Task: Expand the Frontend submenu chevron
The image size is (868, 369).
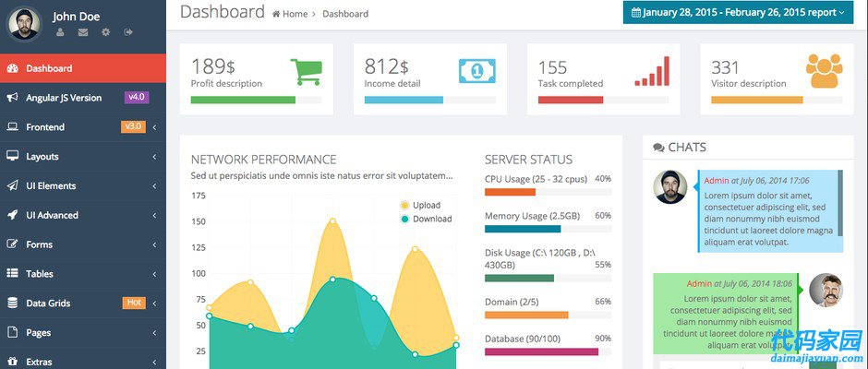Action: 154,128
